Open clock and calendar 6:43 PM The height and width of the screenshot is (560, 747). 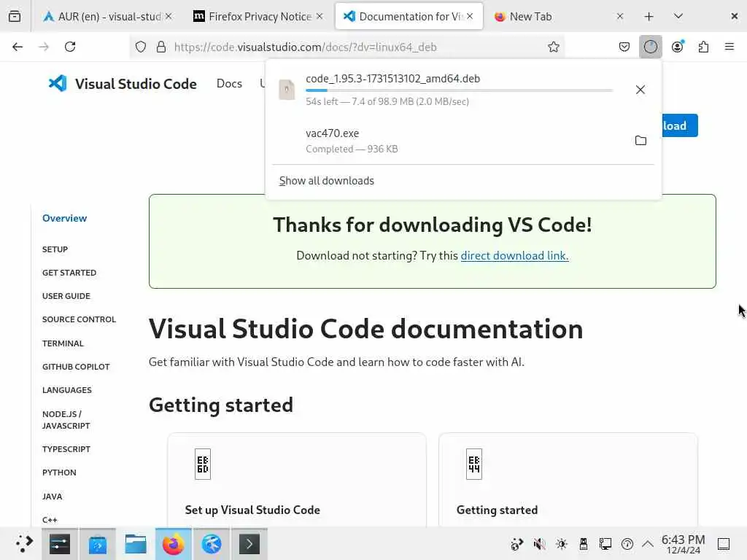683,544
